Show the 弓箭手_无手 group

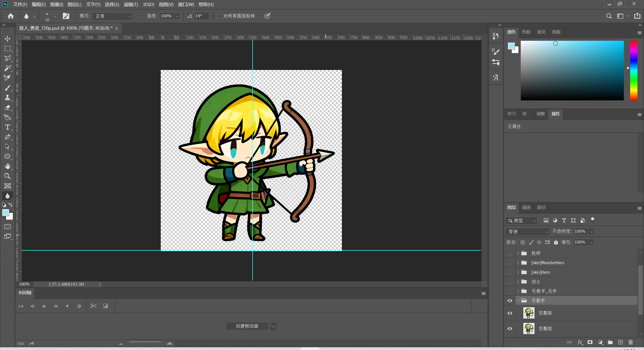510,291
